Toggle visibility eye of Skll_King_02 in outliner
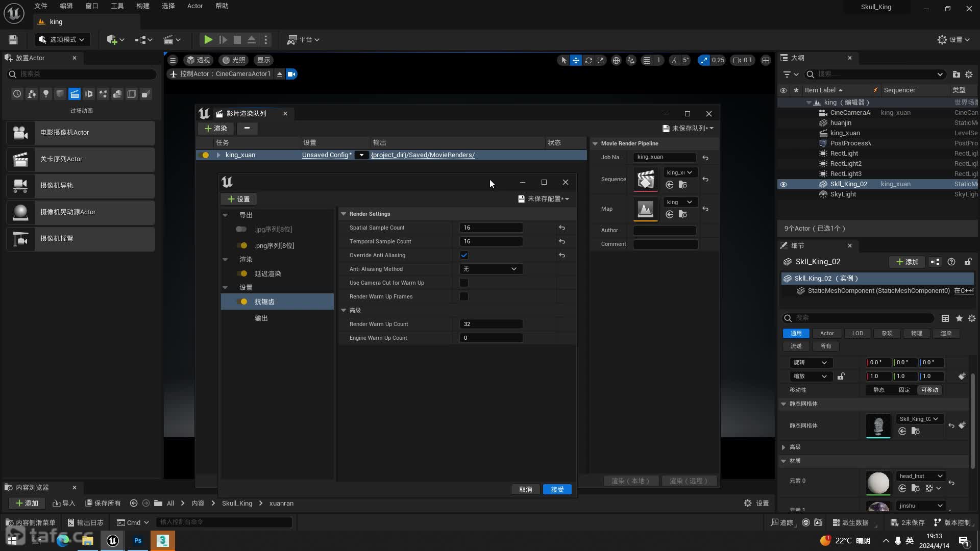The image size is (980, 551). 783,184
